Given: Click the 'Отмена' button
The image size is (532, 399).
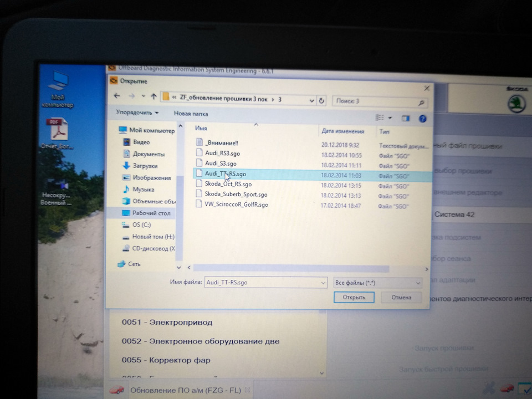Looking at the screenshot, I should [x=401, y=298].
